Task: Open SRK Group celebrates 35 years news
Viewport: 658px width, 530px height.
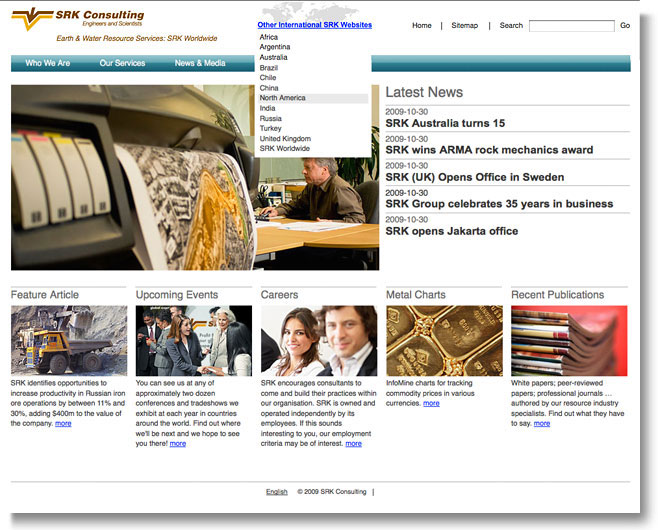Action: tap(499, 204)
